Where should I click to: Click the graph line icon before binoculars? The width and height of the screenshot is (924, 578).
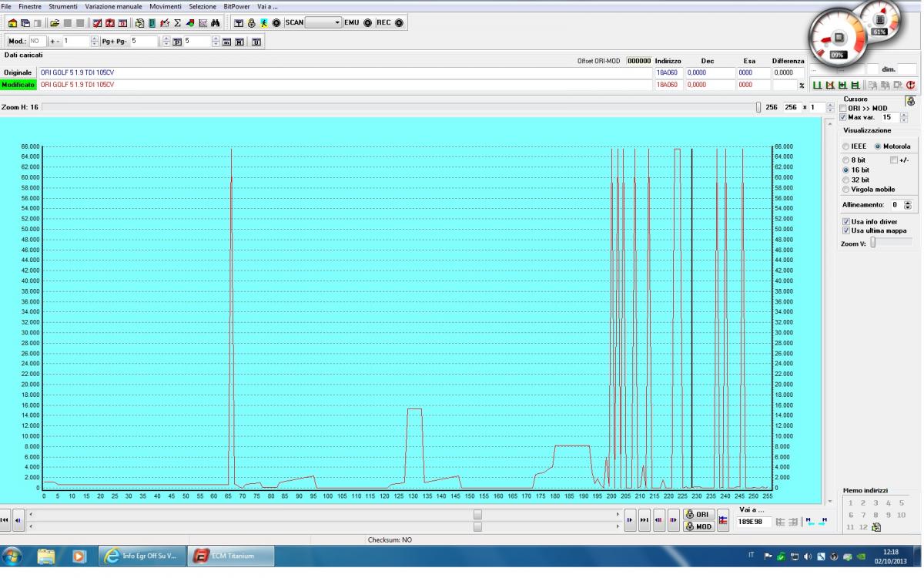pos(203,23)
